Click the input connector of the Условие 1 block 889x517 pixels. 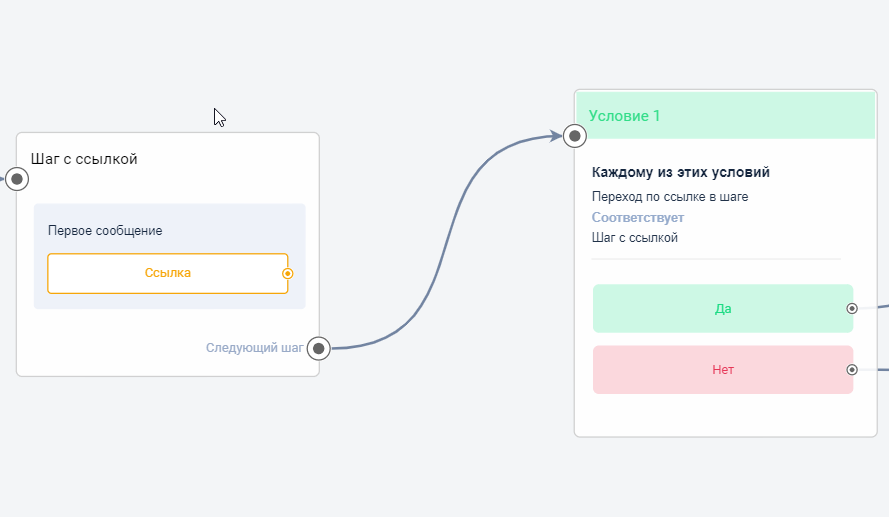tap(574, 135)
